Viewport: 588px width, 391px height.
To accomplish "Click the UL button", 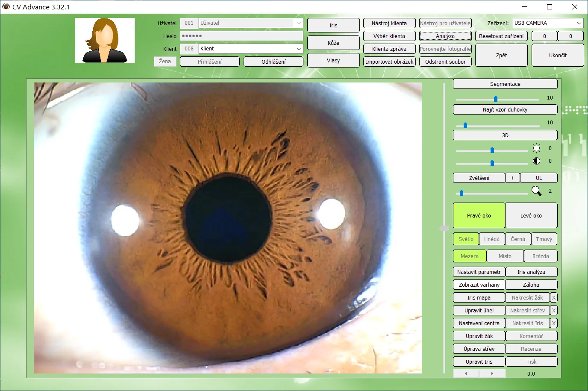I will [539, 178].
